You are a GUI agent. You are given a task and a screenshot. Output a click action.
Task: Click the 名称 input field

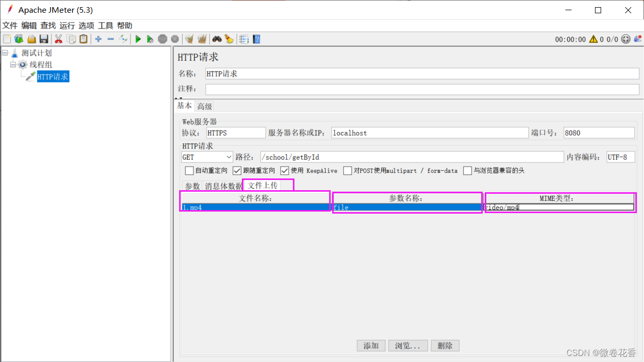coord(422,73)
